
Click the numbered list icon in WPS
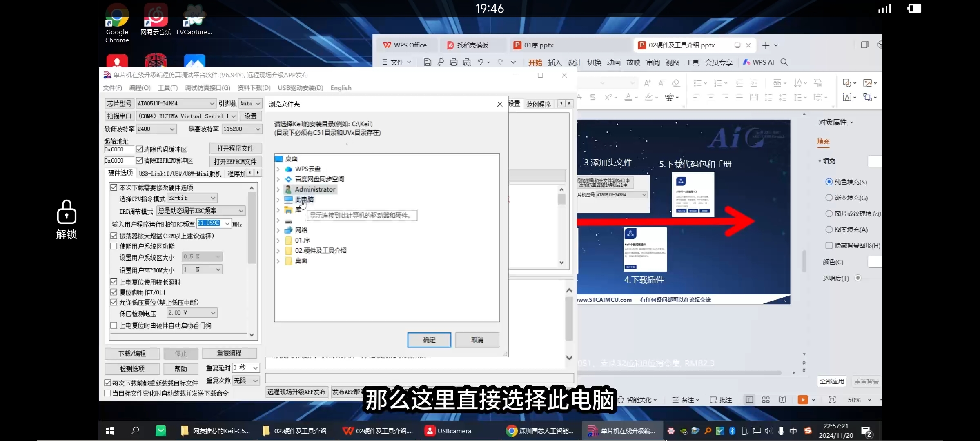tap(718, 83)
